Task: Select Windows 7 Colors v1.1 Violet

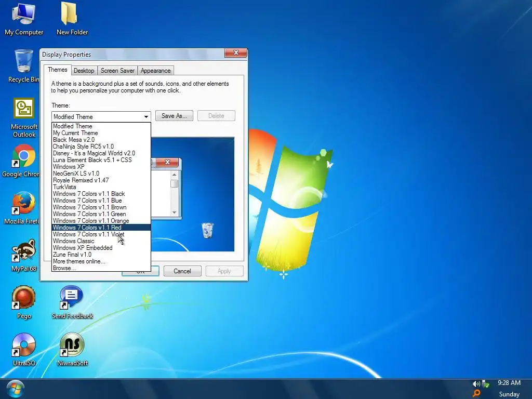Action: (101, 234)
